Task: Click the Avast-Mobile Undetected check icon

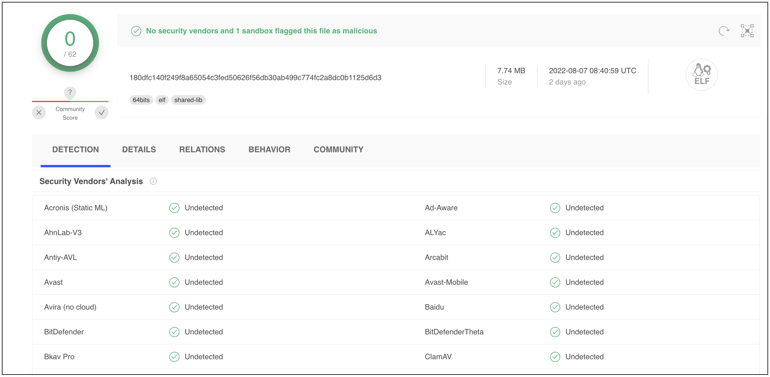Action: click(555, 282)
